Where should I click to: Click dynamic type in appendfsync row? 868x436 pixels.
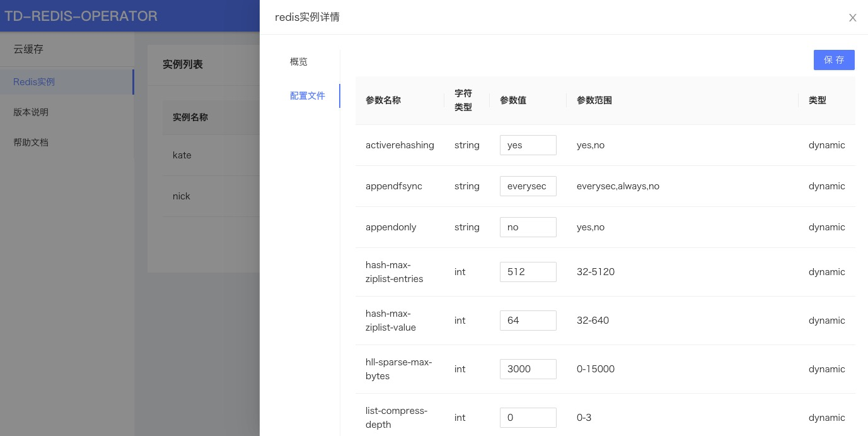pyautogui.click(x=827, y=186)
